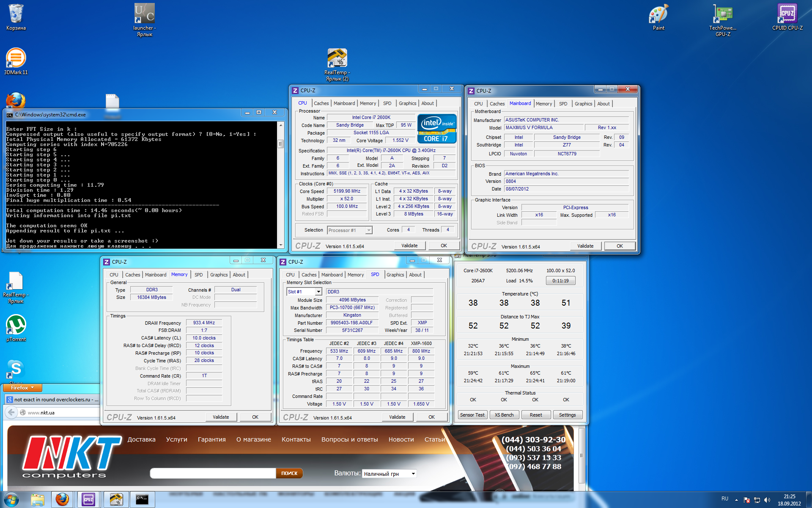Screen dimensions: 812x508
Task: Open the RealTemp shortcut (2) icon
Action: click(337, 64)
